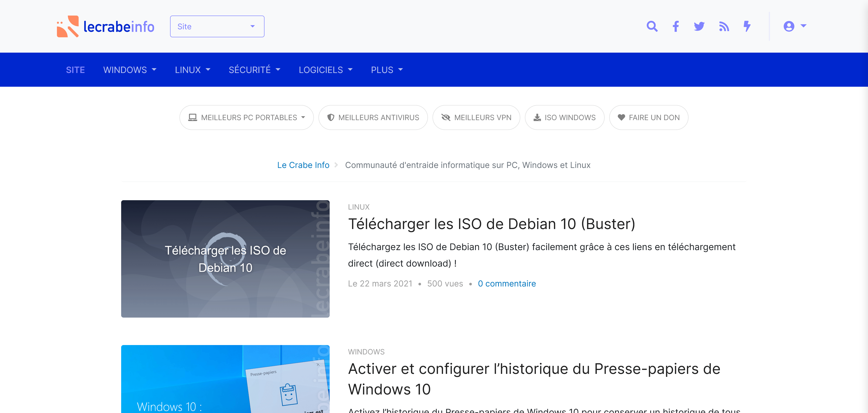Open the 0 commentaire link

[x=507, y=284]
